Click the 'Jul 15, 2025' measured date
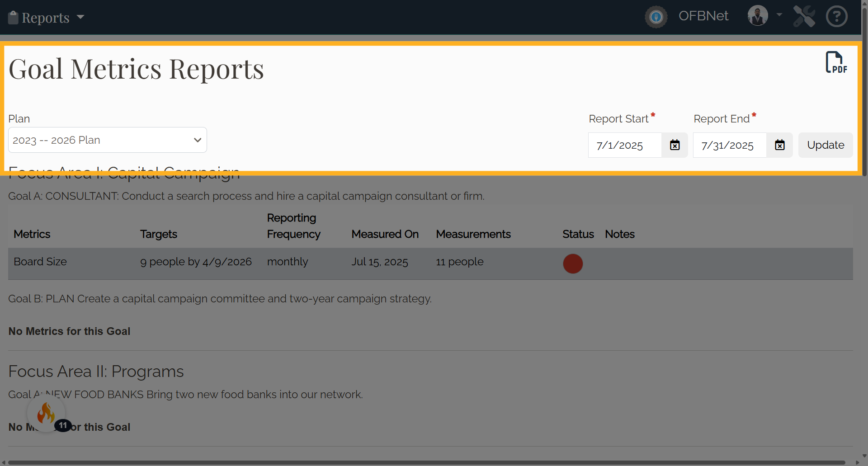 [x=380, y=262]
